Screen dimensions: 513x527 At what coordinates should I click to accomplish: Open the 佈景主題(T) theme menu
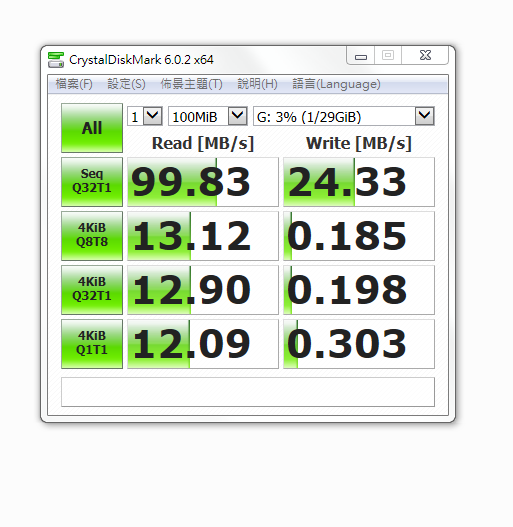pyautogui.click(x=191, y=84)
